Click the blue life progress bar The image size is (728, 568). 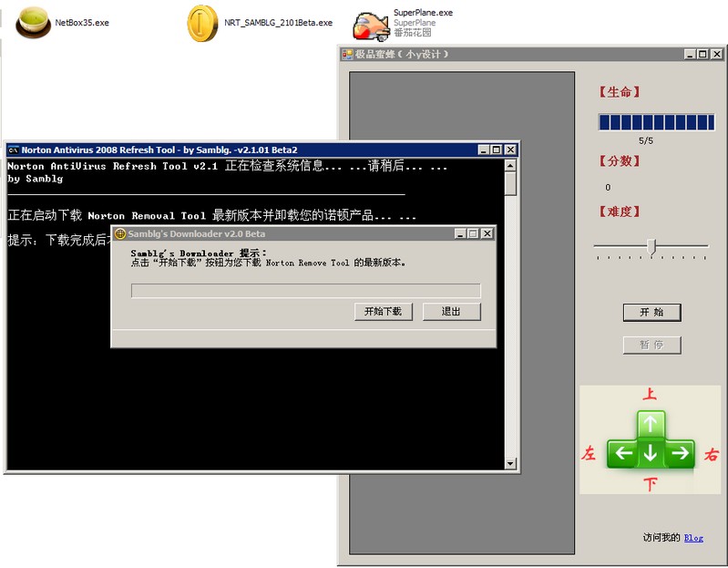click(x=657, y=122)
